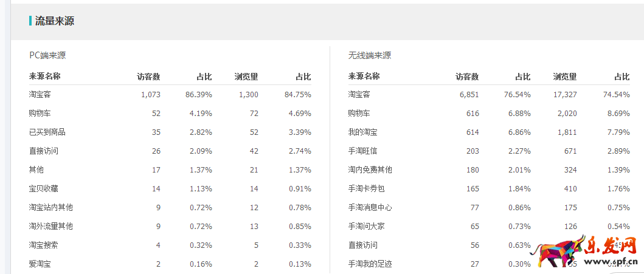The width and height of the screenshot is (644, 274).
Task: Open 爱淘宝 source row
Action: coord(41,264)
